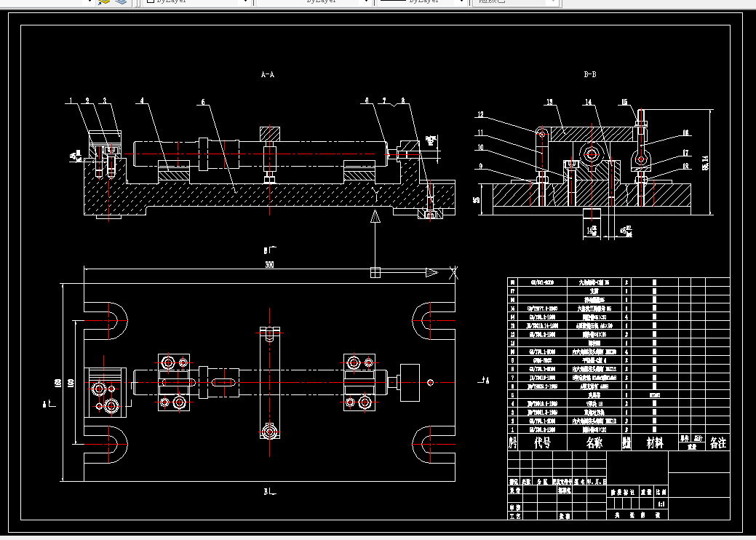Pick balloon number 5 in A-A view
This screenshot has height=540, width=756.
pos(203,102)
